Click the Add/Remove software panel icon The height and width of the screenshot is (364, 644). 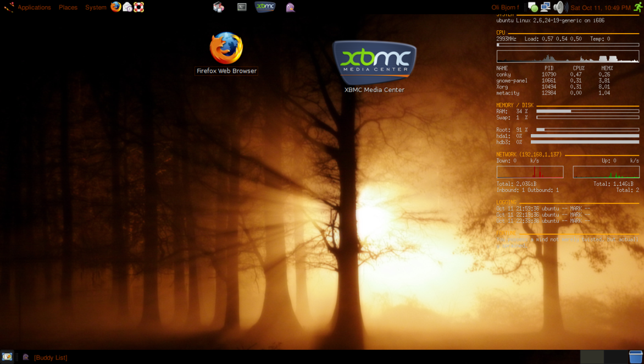219,7
